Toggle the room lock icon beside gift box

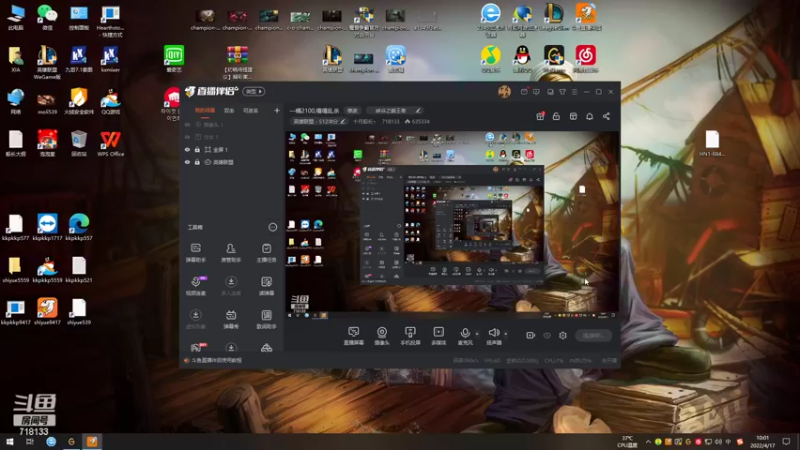pos(556,116)
